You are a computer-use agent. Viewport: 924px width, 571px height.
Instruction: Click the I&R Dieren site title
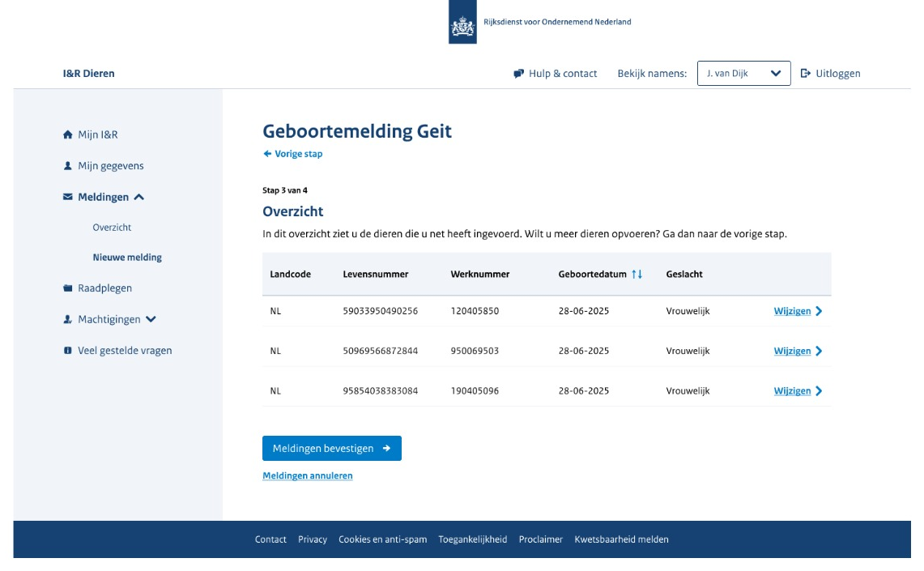click(x=89, y=74)
